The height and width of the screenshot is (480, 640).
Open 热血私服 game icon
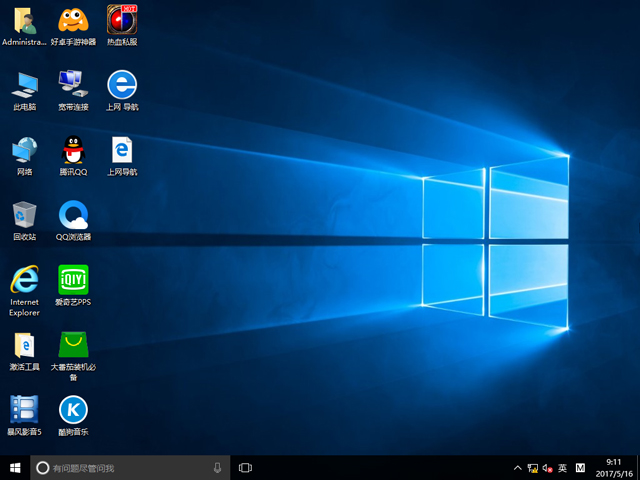pyautogui.click(x=121, y=20)
